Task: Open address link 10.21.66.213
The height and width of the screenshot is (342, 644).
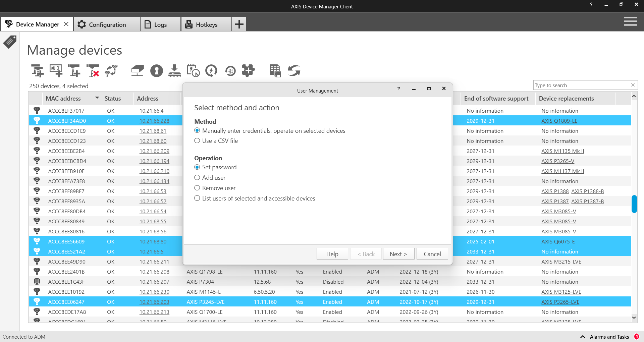Action: coord(154,312)
